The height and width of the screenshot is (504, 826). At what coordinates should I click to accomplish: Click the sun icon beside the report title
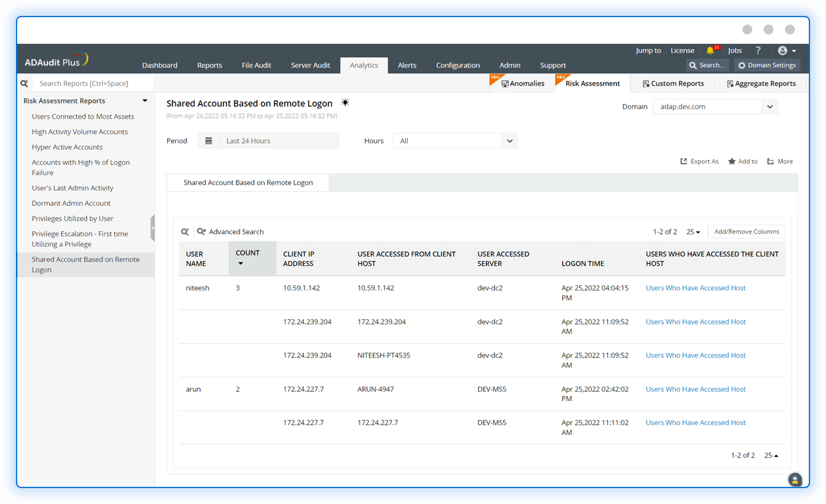(344, 103)
